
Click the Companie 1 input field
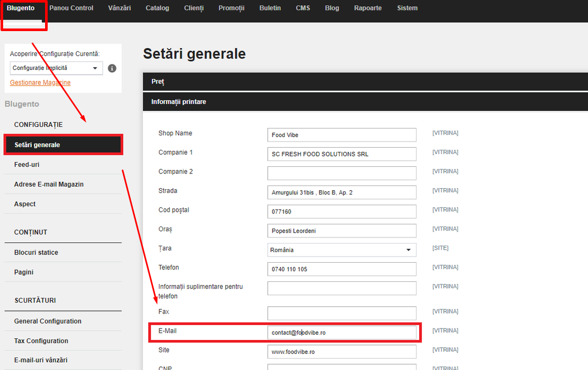(341, 154)
